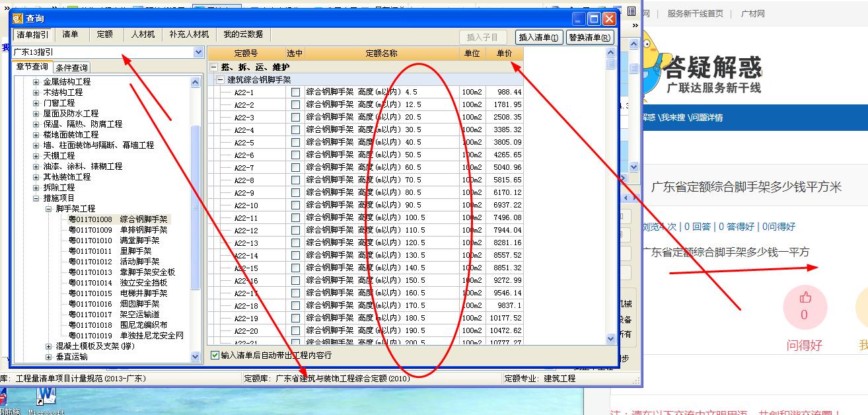Select the checkbox for A22-3
Screen dimensions: 868x415
tap(295, 118)
